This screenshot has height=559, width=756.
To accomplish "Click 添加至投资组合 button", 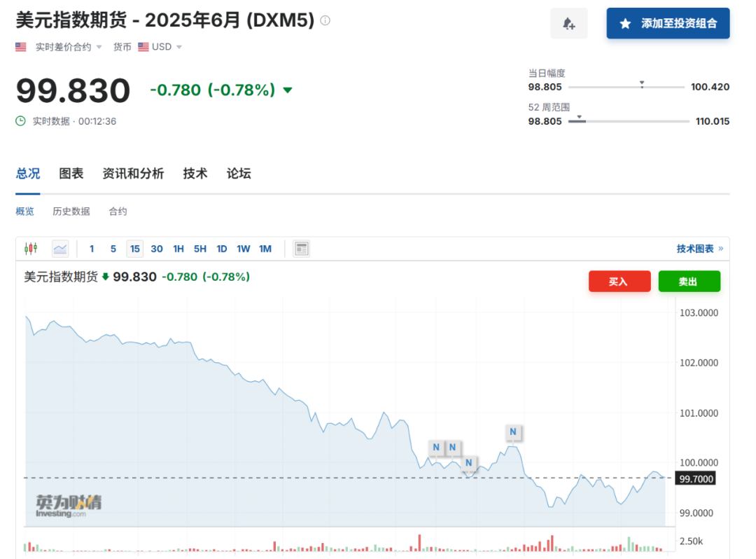I will click(668, 24).
